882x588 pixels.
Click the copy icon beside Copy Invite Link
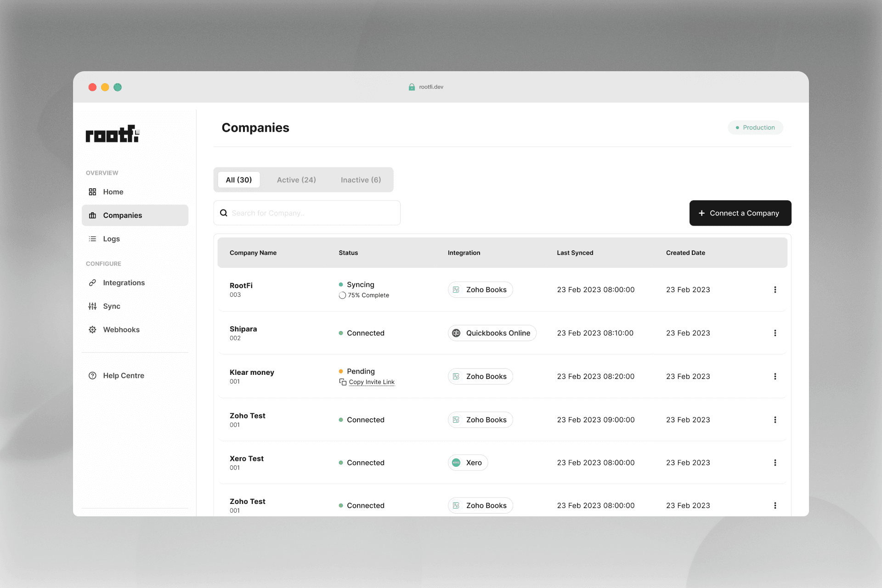343,382
